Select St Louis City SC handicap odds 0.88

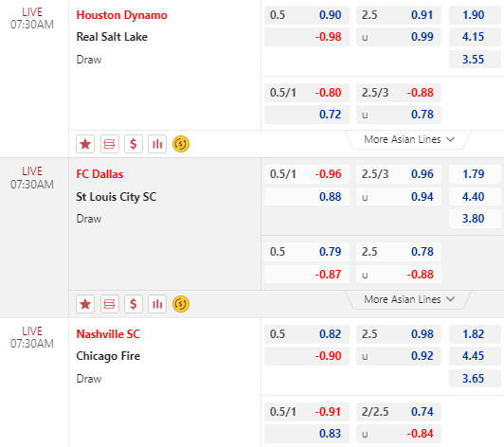point(307,197)
